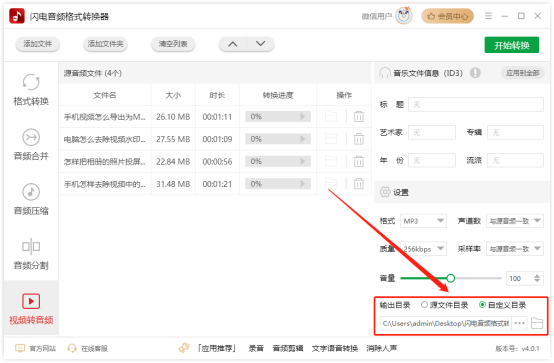Open the 音频压缩 section

[31, 199]
